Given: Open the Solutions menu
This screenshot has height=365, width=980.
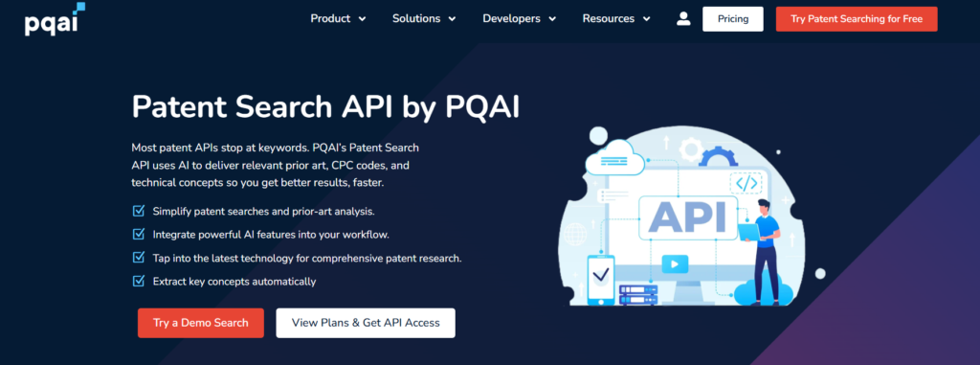Looking at the screenshot, I should pos(424,19).
